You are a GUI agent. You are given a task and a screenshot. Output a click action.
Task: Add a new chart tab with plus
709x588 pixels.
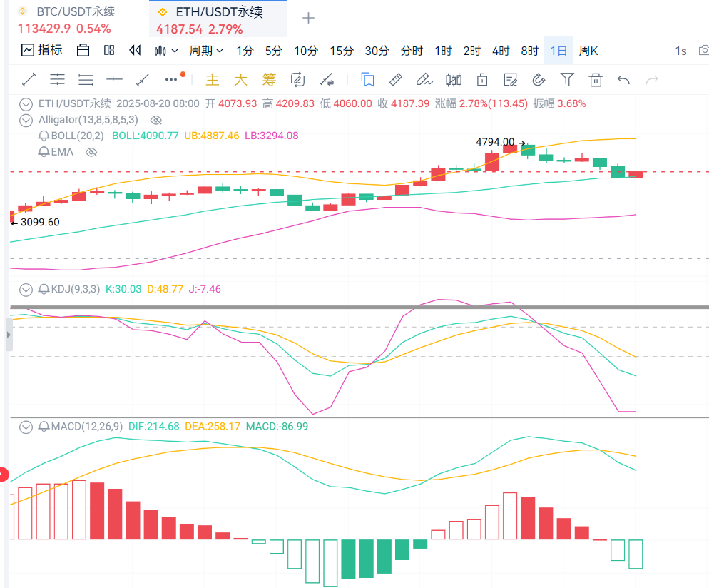click(308, 18)
